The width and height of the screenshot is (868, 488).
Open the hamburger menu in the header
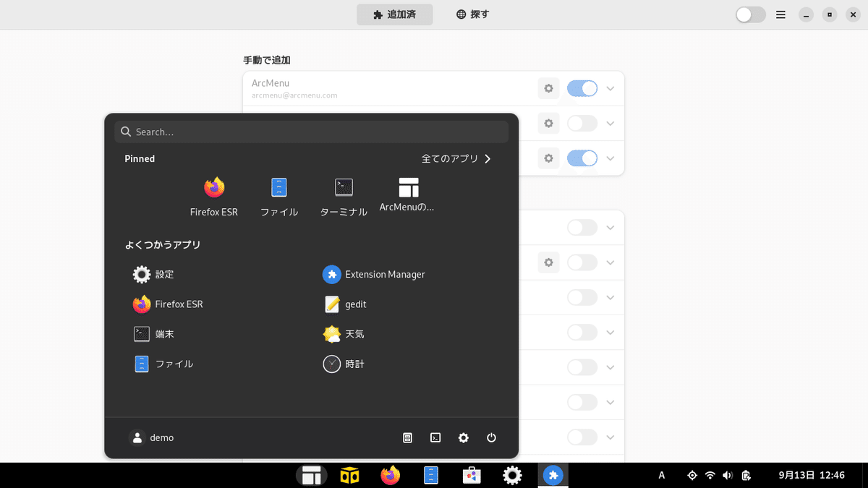(x=781, y=14)
